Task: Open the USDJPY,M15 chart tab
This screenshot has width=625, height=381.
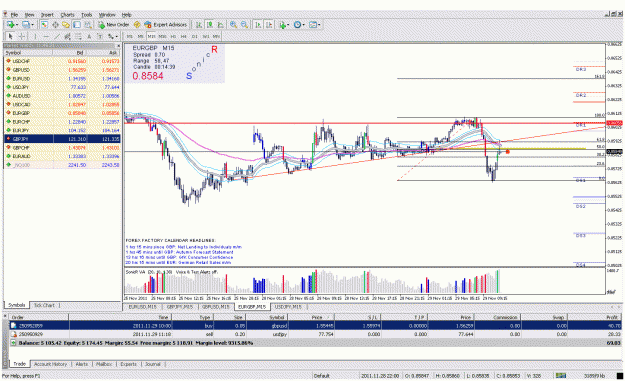Action: [x=288, y=307]
